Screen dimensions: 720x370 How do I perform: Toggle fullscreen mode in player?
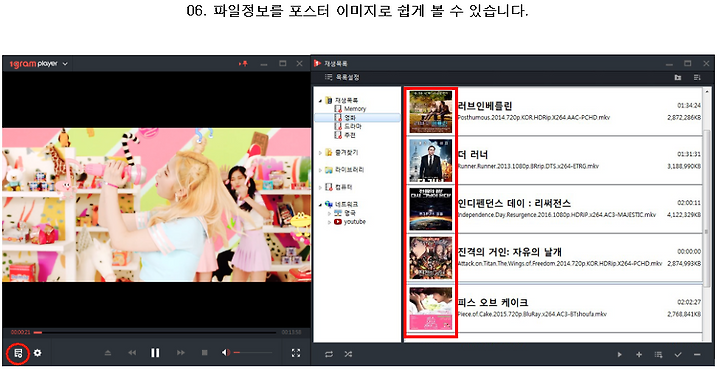pyautogui.click(x=296, y=353)
